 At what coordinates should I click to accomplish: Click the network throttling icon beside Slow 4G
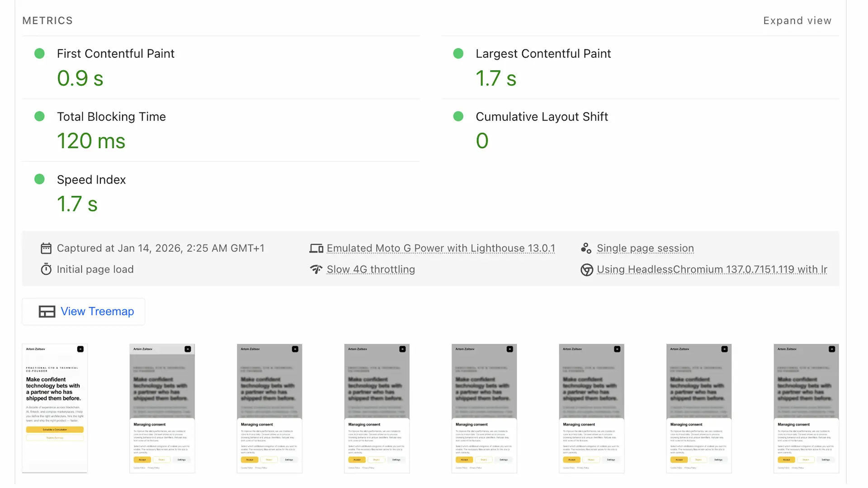(x=316, y=269)
